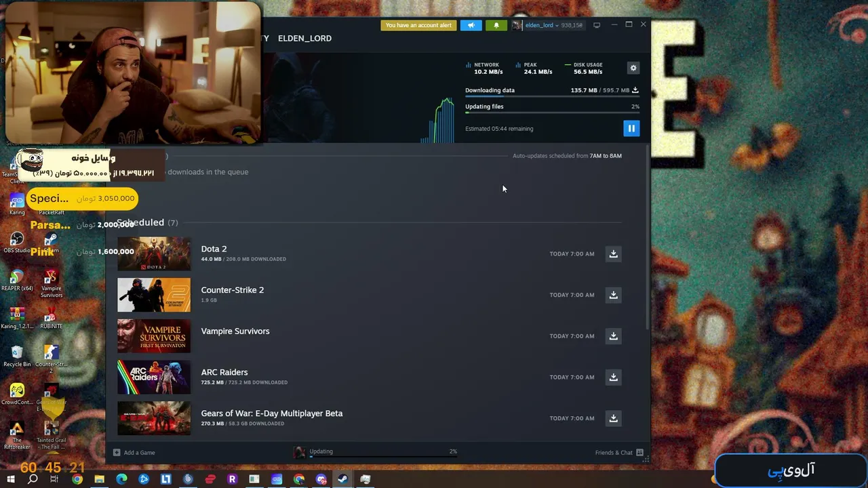This screenshot has width=868, height=488.
Task: Open the Updating download status in footer
Action: point(376,452)
